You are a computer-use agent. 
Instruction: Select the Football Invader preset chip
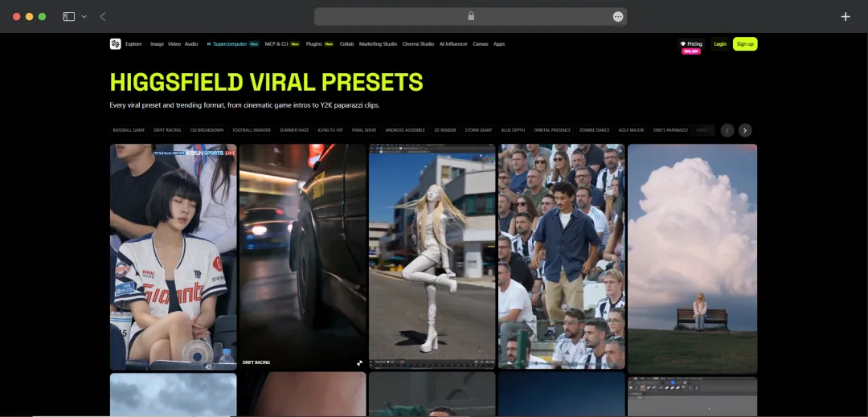(x=252, y=130)
